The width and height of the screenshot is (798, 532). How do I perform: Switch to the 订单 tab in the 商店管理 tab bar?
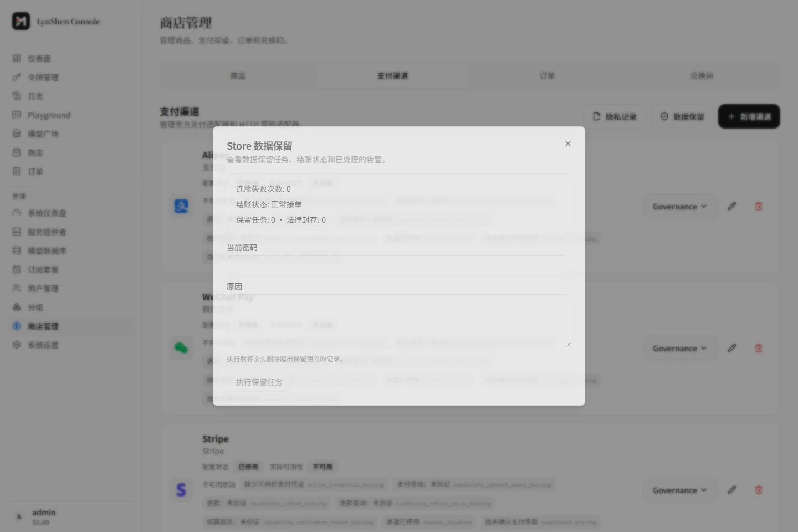pyautogui.click(x=547, y=75)
